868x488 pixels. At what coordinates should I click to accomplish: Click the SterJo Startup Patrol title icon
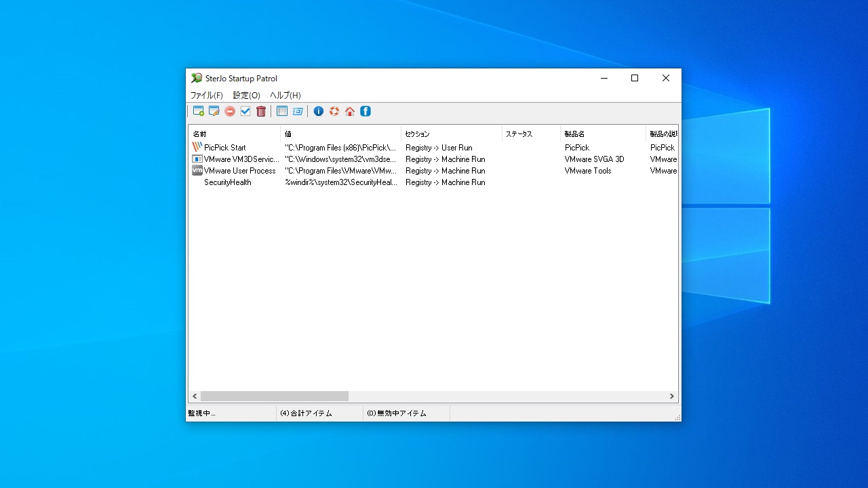click(197, 78)
